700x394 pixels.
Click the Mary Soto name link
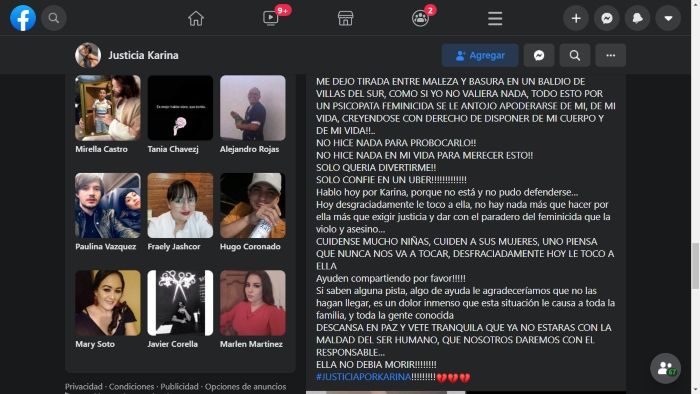[95, 344]
